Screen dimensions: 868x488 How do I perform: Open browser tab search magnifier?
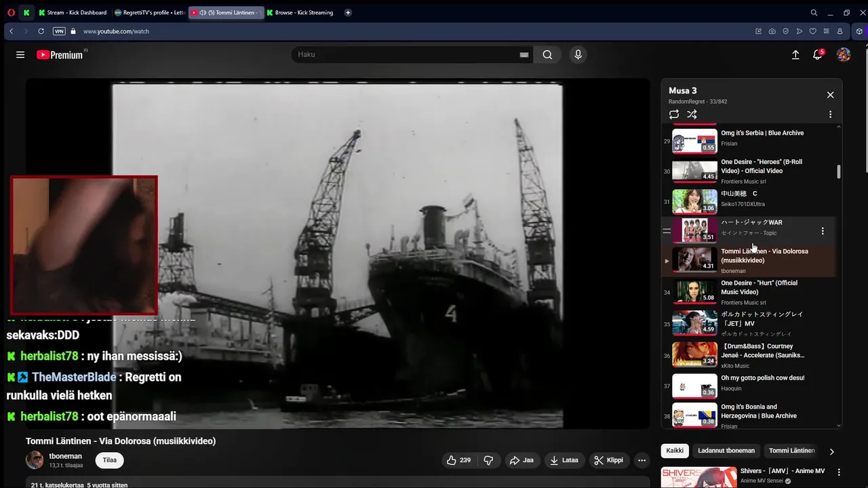pos(814,12)
